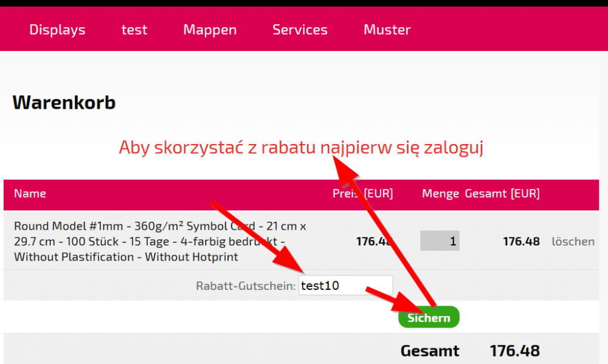This screenshot has height=364, width=608.
Task: Click the bold Gesamt total label
Action: tap(430, 351)
